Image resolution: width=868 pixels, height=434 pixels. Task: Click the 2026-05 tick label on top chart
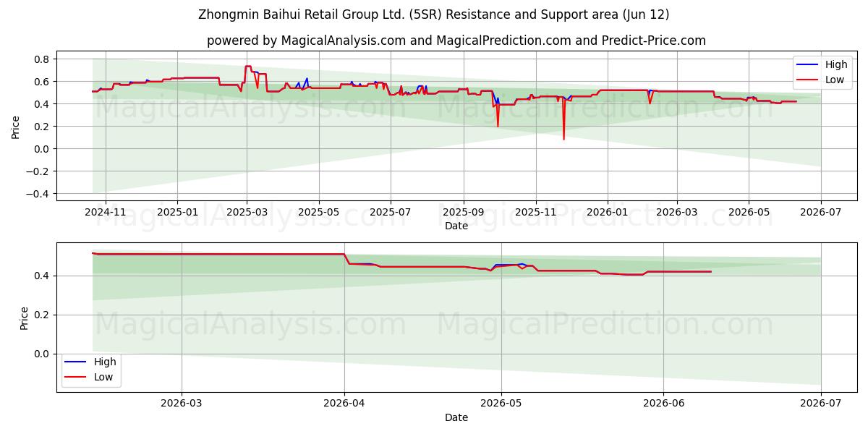pos(748,213)
